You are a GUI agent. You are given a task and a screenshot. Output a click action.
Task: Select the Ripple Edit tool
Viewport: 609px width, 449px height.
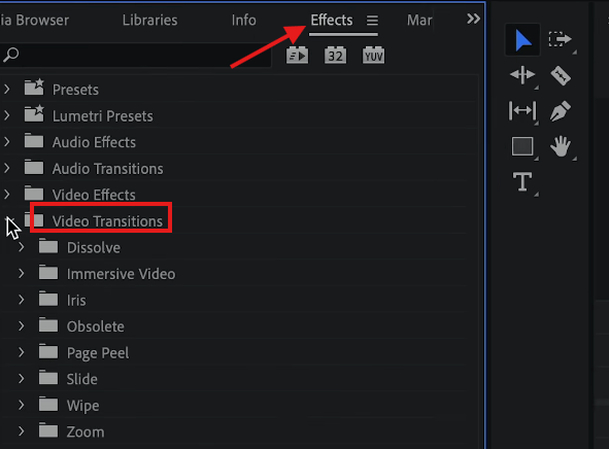[522, 75]
